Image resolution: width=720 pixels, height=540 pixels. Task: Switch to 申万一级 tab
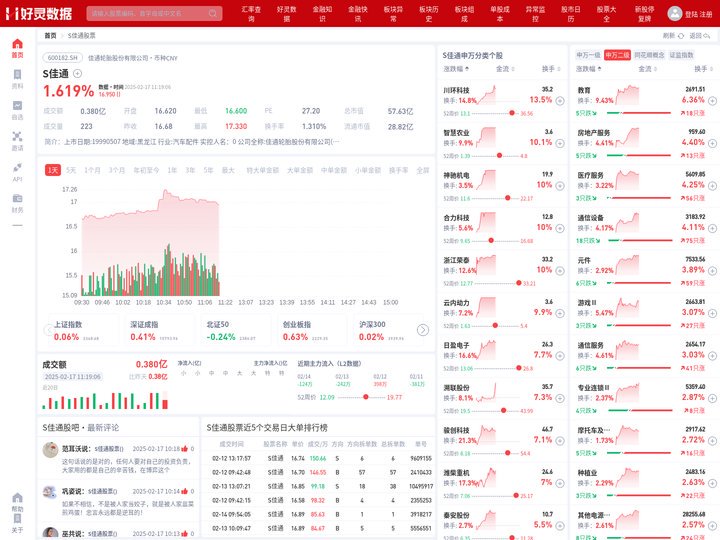[x=588, y=55]
